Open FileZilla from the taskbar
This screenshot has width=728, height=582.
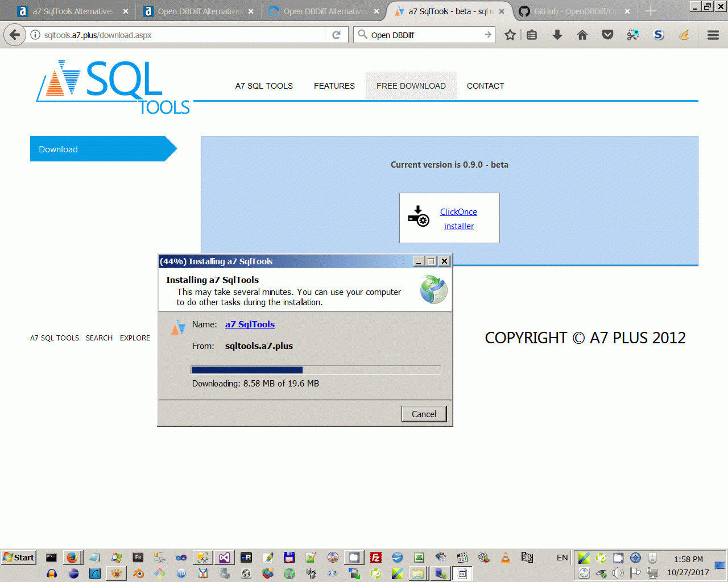[376, 558]
